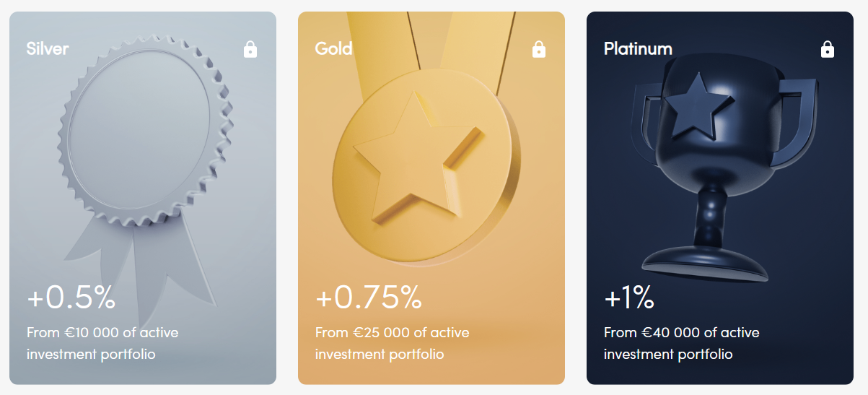Click the lock icon on Platinum card
The image size is (868, 395).
pyautogui.click(x=828, y=49)
